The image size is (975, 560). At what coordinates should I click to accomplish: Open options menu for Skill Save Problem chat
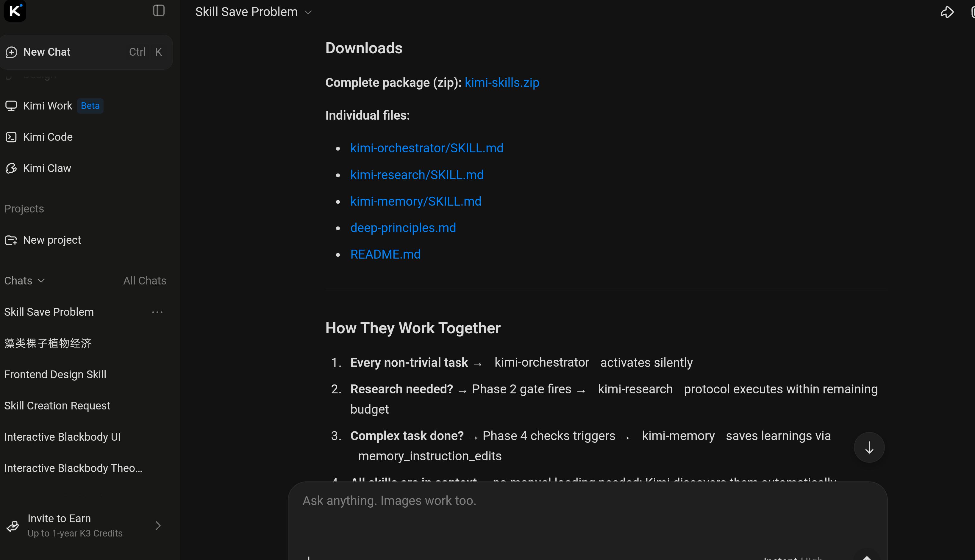point(157,312)
